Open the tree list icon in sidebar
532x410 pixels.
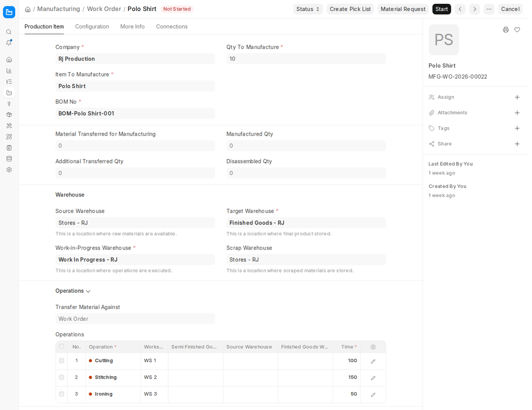pos(9,82)
